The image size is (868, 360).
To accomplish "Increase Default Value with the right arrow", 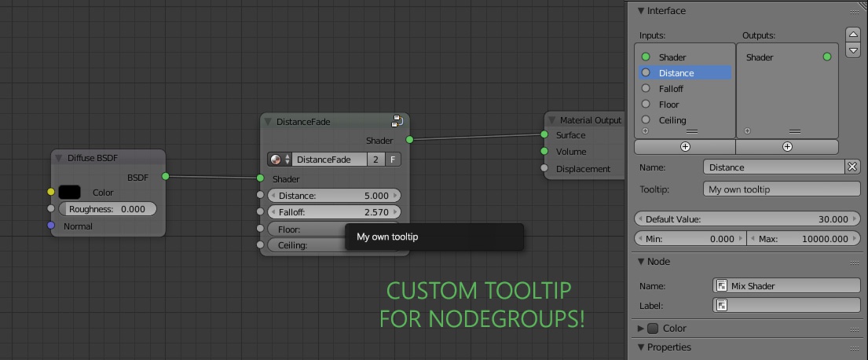I will [x=855, y=219].
